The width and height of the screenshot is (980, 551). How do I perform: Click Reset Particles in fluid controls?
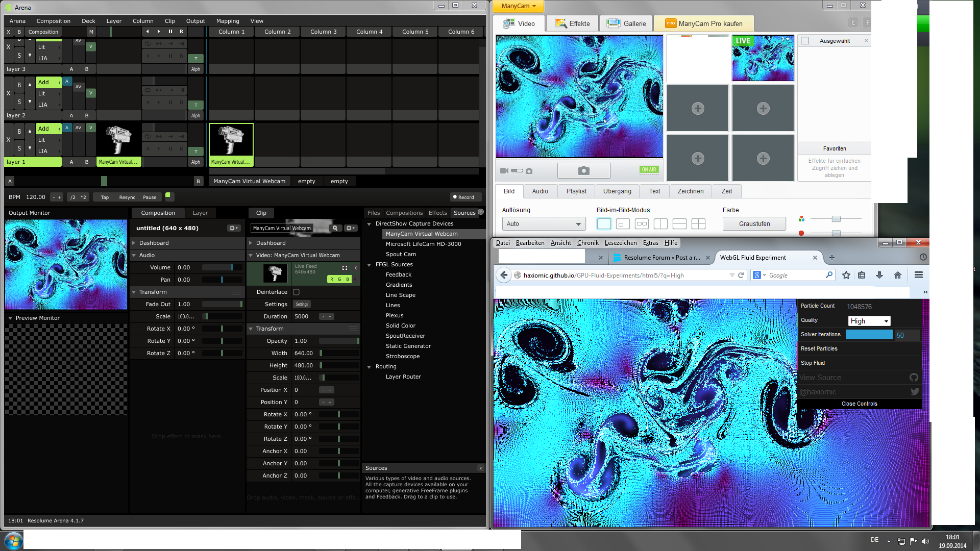[x=819, y=349]
